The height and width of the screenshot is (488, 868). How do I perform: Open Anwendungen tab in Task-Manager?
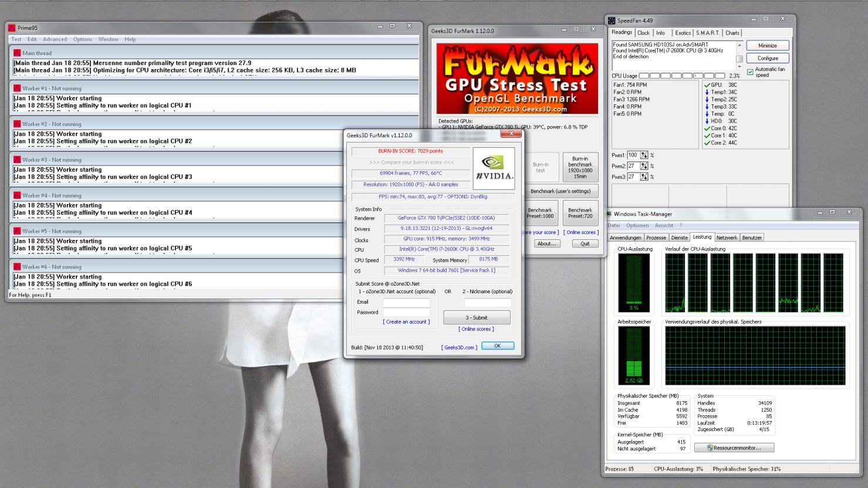point(626,238)
